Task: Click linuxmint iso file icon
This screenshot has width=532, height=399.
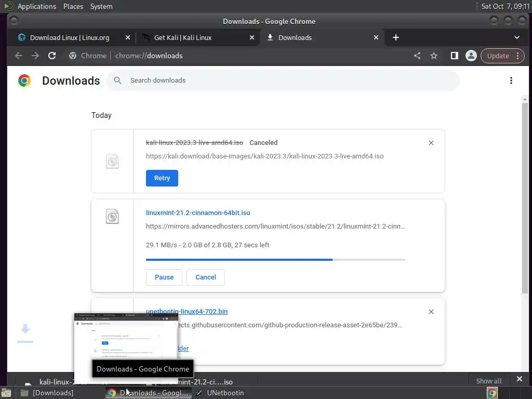Action: coord(112,217)
